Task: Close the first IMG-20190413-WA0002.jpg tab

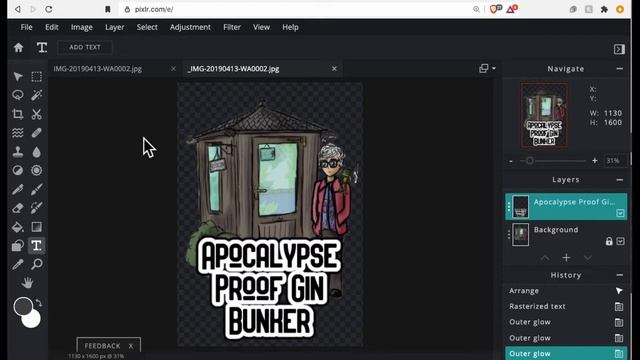Action: [x=173, y=69]
